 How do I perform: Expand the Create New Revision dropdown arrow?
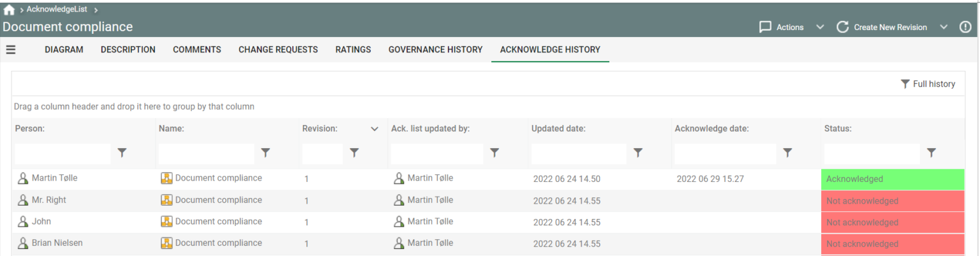pyautogui.click(x=944, y=27)
